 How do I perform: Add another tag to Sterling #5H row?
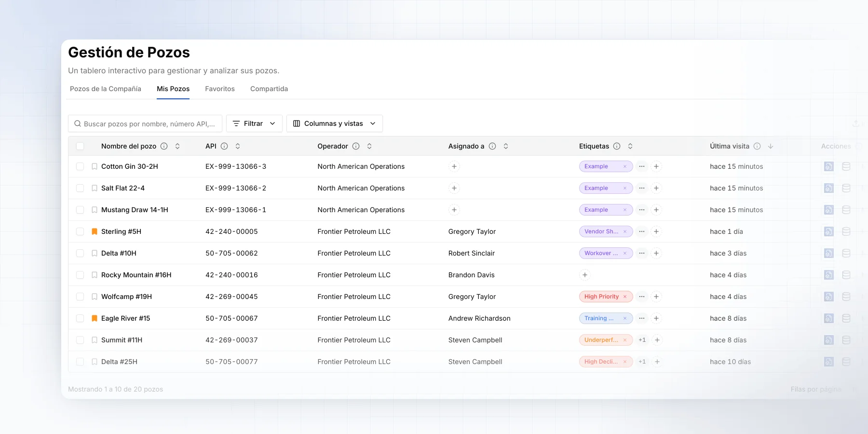(656, 231)
